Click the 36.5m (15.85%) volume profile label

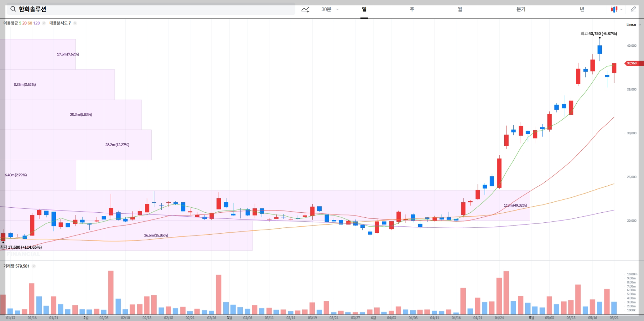click(x=156, y=235)
